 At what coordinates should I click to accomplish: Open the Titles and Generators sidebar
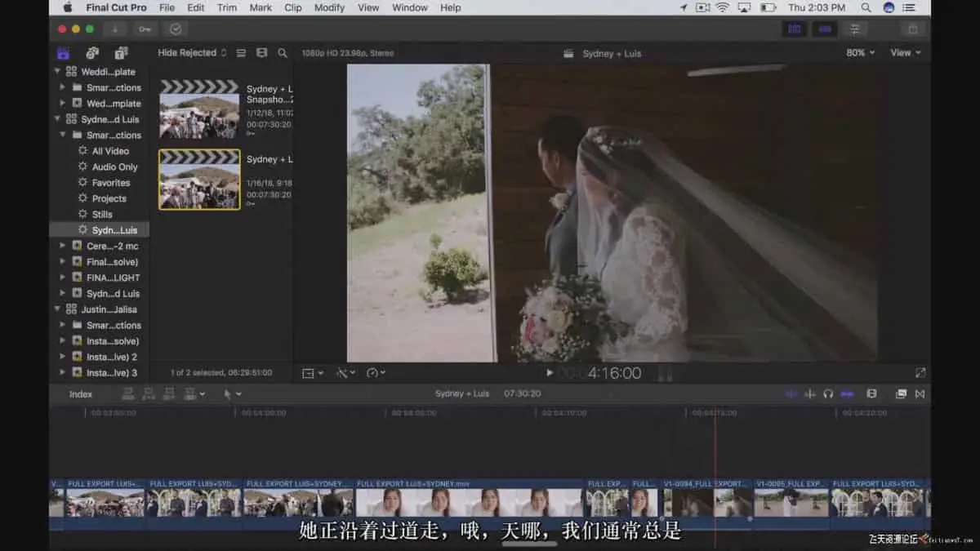coord(121,53)
